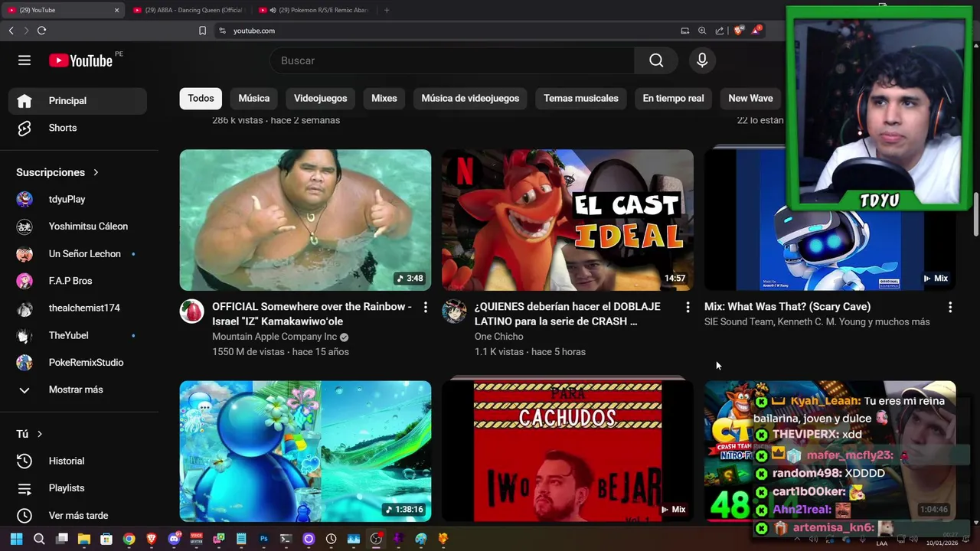Click into the Buscar search field
Screen dimensions: 980x551
point(452,60)
